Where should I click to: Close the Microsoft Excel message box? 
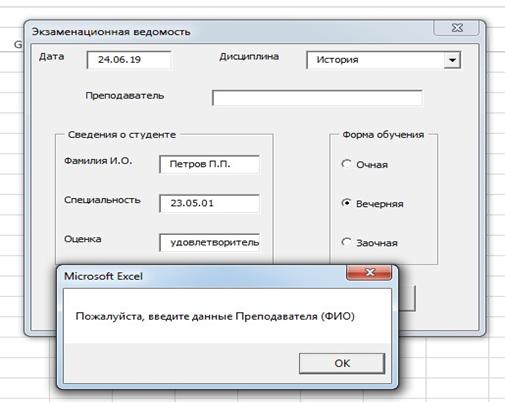369,273
